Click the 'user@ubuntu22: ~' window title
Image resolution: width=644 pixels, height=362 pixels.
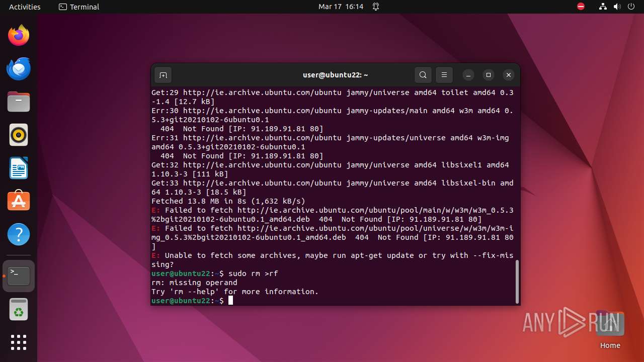tap(335, 75)
